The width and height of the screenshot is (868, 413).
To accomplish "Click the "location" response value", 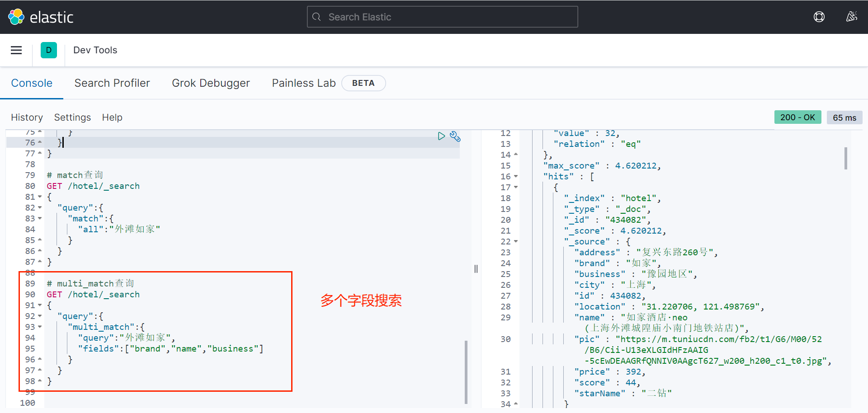I will (x=700, y=307).
